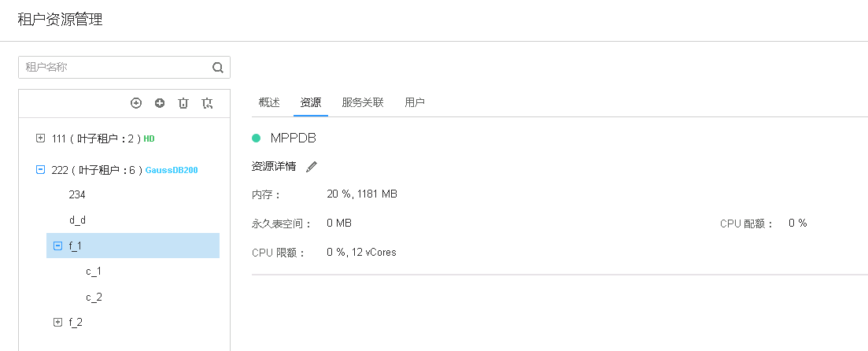The width and height of the screenshot is (868, 351).
Task: Expand the f_2 tenant node
Action: [x=57, y=322]
